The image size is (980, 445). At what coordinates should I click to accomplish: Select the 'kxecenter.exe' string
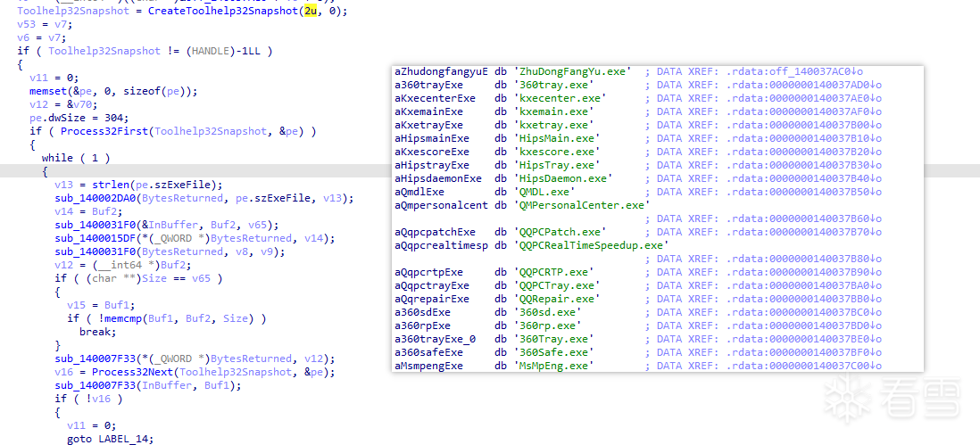560,98
